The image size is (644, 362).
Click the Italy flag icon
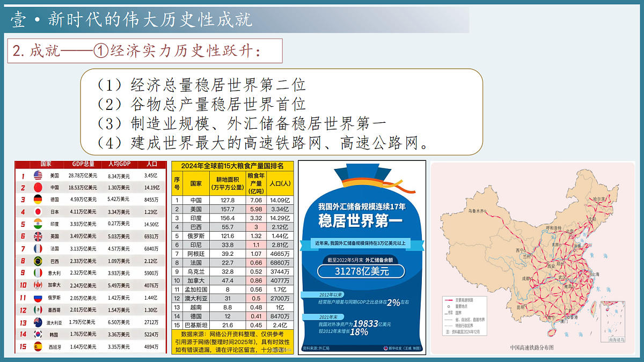pos(38,273)
